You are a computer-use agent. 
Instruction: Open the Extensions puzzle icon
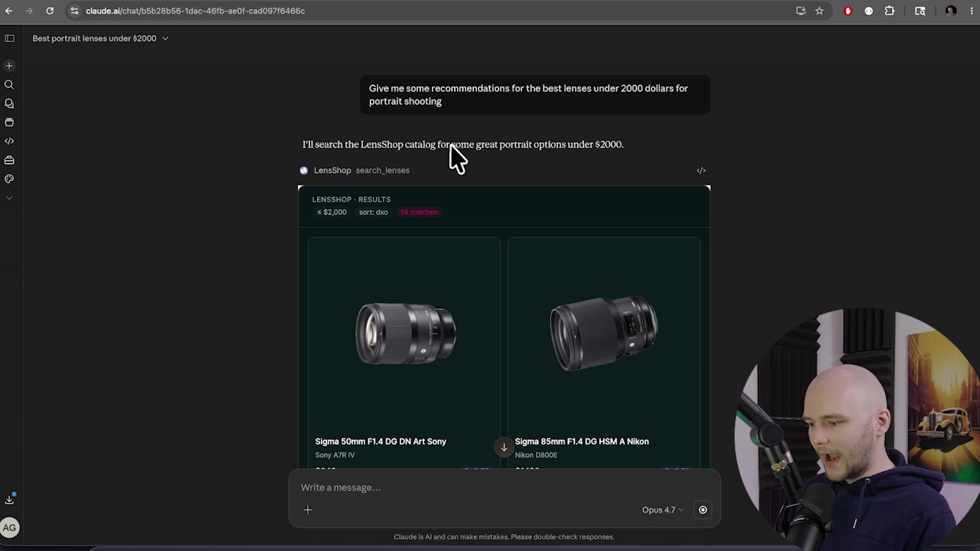tap(890, 11)
